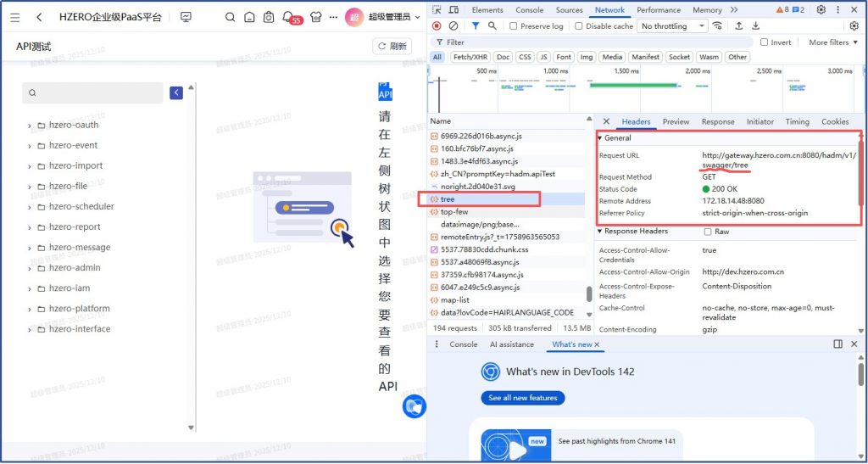Click the record network log button

pyautogui.click(x=437, y=26)
